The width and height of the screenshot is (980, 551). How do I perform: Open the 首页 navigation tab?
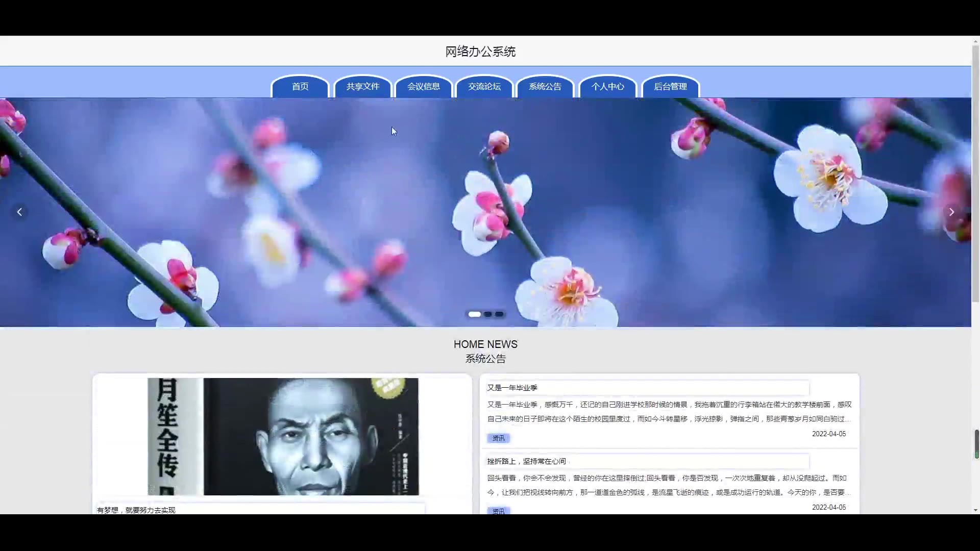pos(300,87)
